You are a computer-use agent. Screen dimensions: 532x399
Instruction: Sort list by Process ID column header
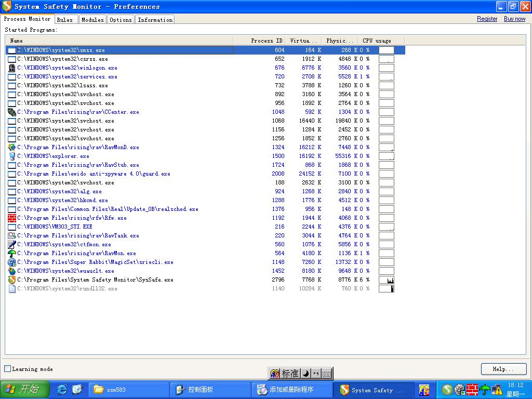tap(266, 41)
